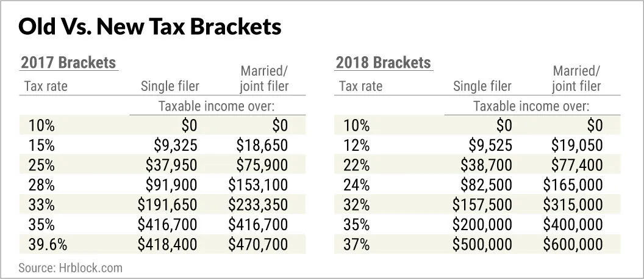Select the $77,400 joint filer value

(576, 165)
